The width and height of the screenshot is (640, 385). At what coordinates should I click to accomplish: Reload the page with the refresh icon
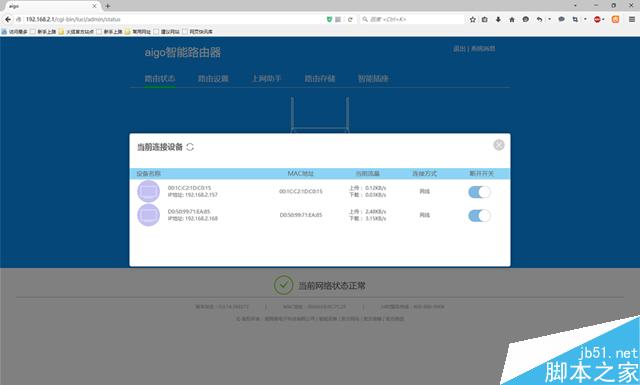[x=350, y=19]
